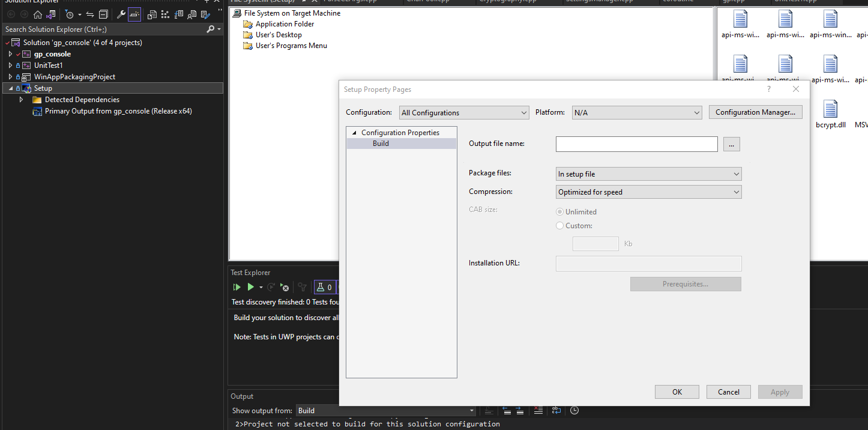Click Sync with Active Document arrows icon
Viewport: 868px width, 430px height.
[90, 14]
